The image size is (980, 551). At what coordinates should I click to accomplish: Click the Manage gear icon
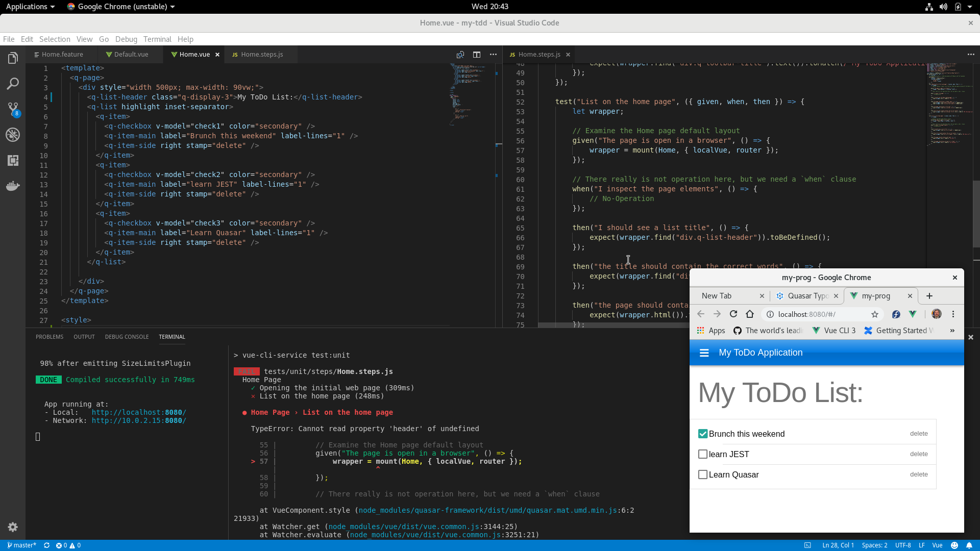pyautogui.click(x=13, y=527)
